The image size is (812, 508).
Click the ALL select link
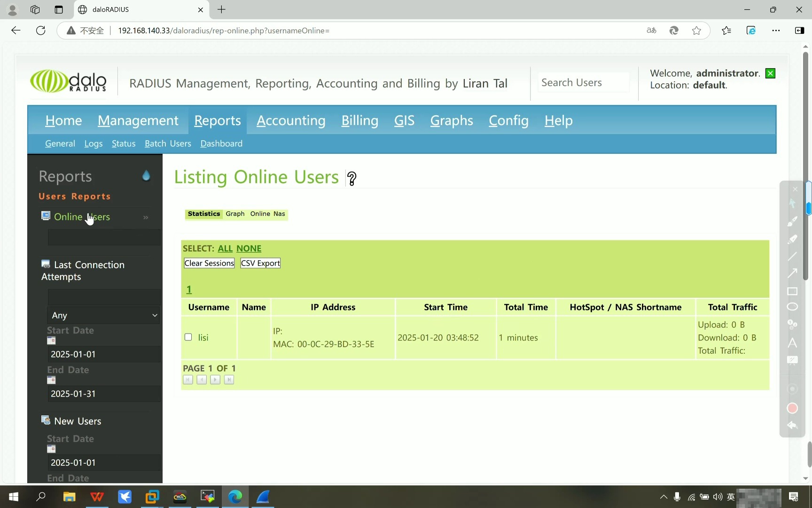coord(225,248)
